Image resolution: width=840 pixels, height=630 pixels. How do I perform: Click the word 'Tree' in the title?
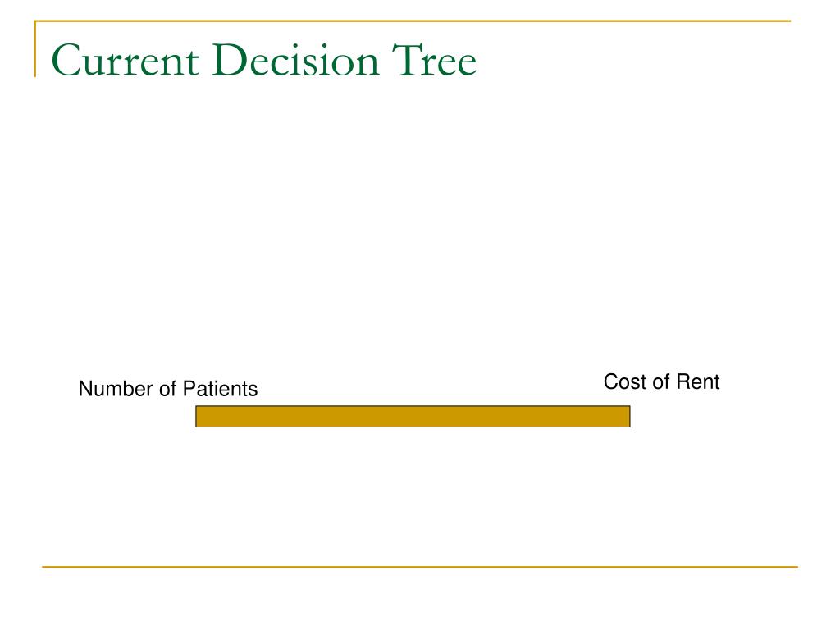pos(434,60)
